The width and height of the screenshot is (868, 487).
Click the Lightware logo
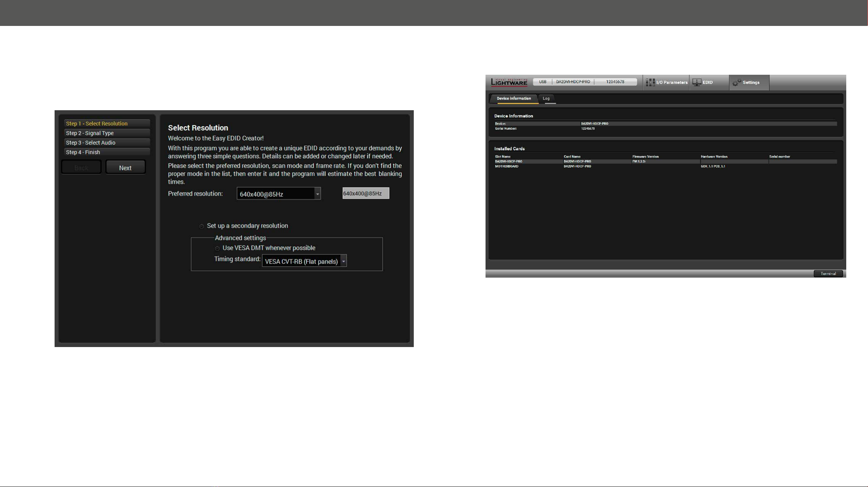(x=509, y=82)
